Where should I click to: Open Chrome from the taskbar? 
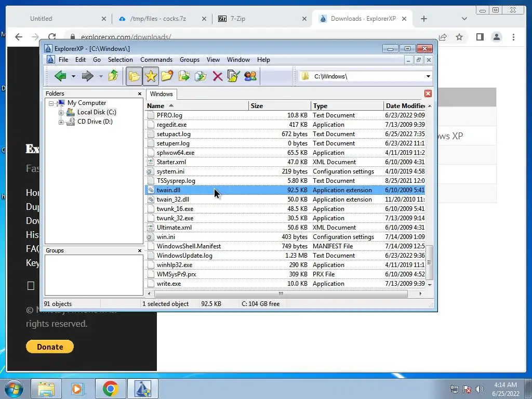[110, 389]
